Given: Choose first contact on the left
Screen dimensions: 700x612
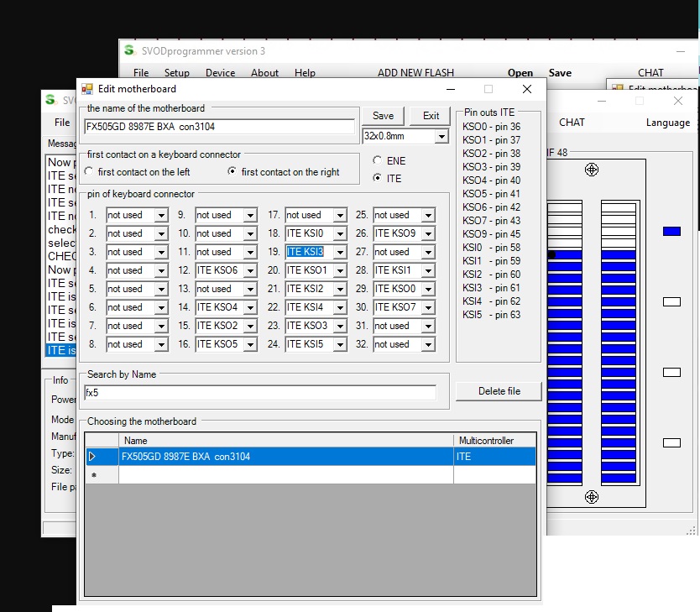Looking at the screenshot, I should pos(90,172).
